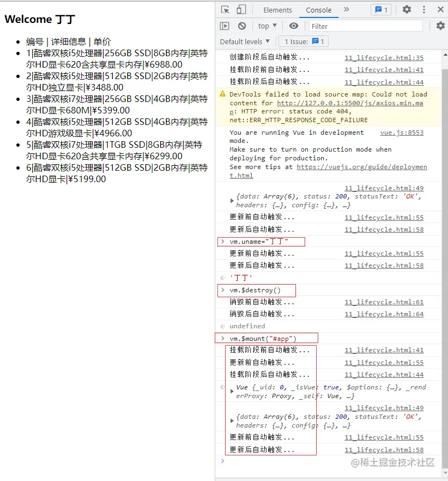Image resolution: width=448 pixels, height=481 pixels.
Task: Expand the Vue instance object output
Action: pos(231,388)
